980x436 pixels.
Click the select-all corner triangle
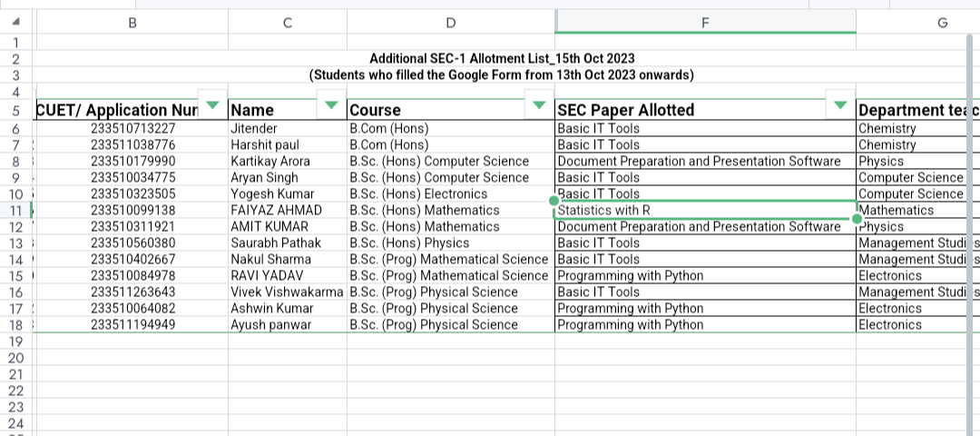[16, 22]
